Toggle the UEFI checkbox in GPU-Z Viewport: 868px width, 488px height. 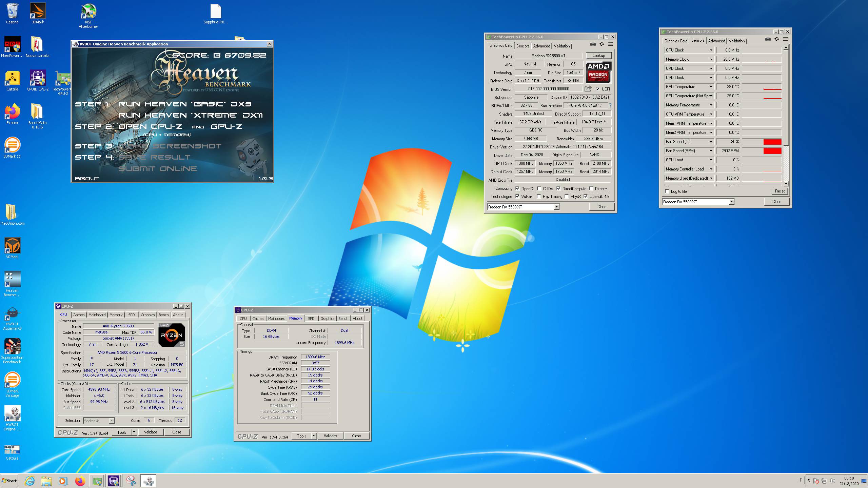click(598, 89)
